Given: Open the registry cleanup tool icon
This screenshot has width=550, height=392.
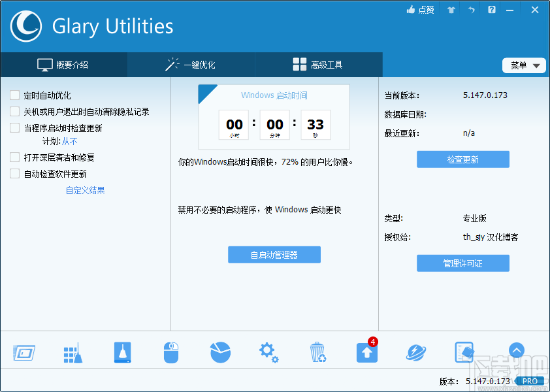Looking at the screenshot, I should 73,351.
